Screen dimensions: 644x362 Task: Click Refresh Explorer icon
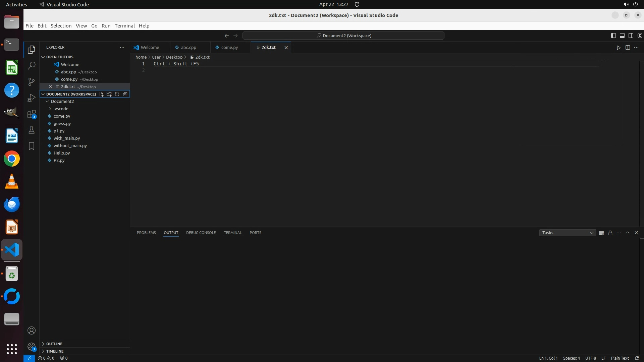[x=117, y=94]
